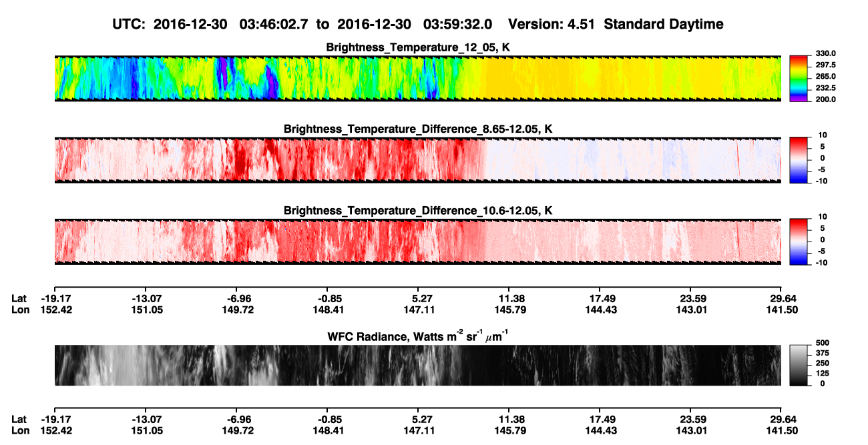Click latitude 11.38 under the WFC Radiance panel
868x445 pixels.
tap(509, 419)
